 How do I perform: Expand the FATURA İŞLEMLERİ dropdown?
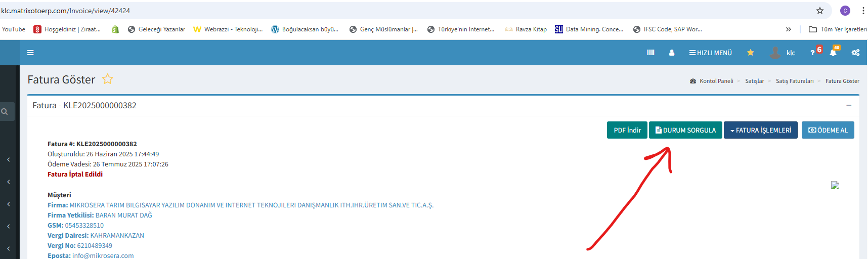[x=760, y=130]
